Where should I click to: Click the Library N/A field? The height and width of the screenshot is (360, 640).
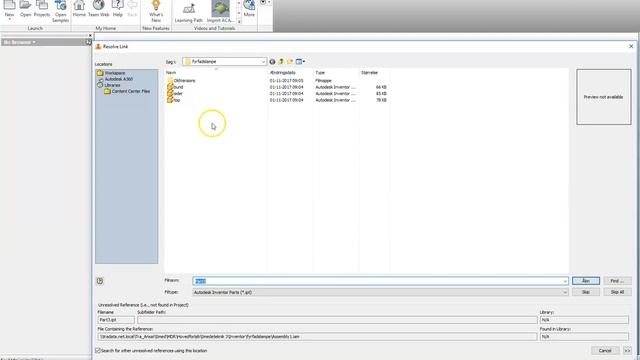[x=584, y=320]
